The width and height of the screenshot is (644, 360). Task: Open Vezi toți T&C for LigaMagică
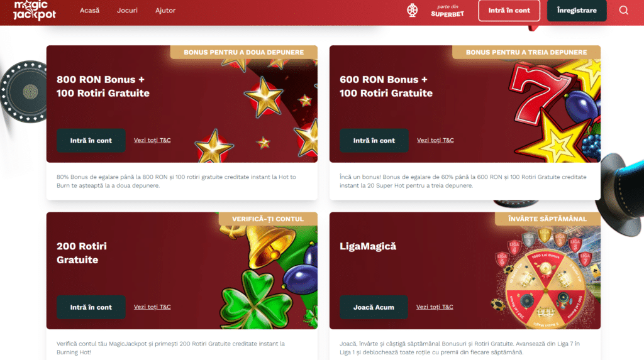coord(435,307)
